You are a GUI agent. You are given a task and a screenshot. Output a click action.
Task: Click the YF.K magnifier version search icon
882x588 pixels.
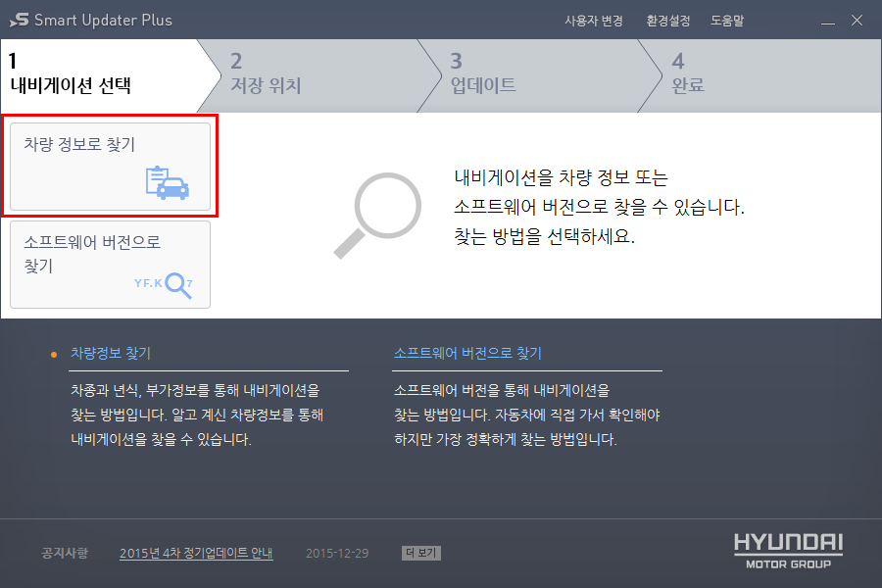pos(164,285)
